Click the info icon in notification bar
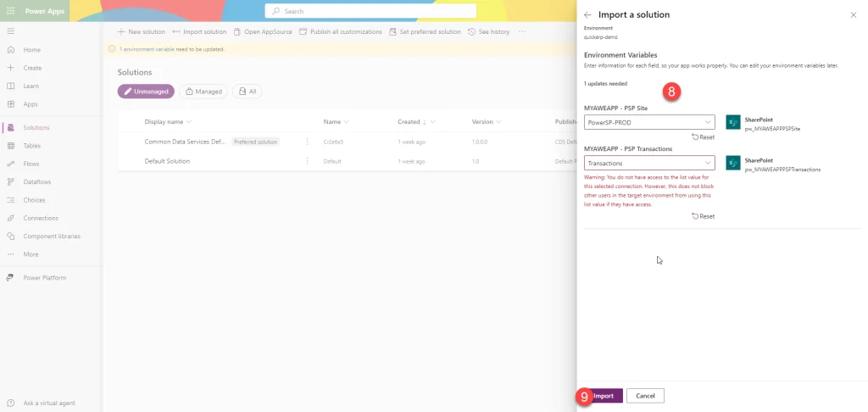This screenshot has width=868, height=412. click(x=113, y=49)
